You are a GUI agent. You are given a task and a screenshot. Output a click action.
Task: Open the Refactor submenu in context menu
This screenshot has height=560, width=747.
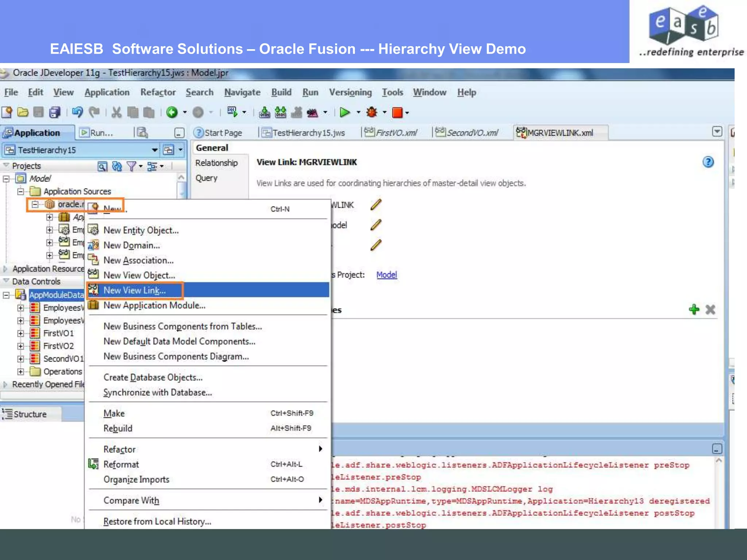pyautogui.click(x=208, y=449)
